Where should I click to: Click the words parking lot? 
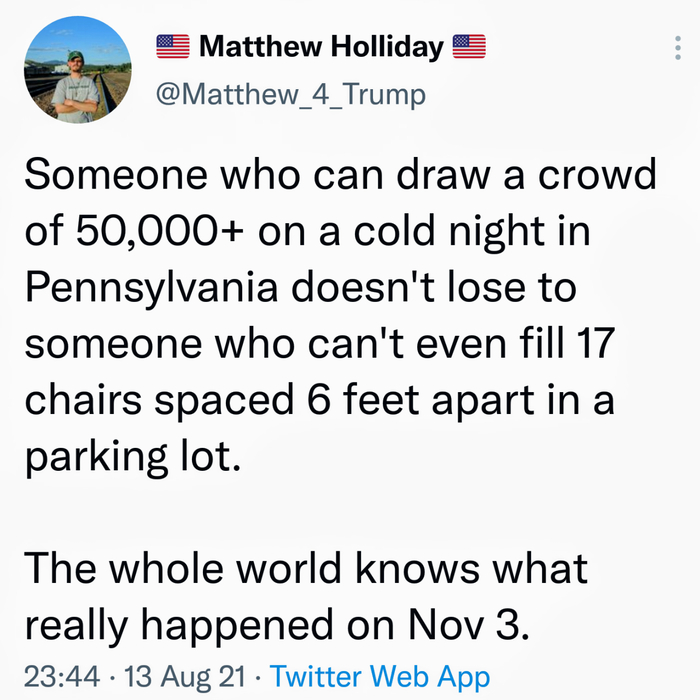pyautogui.click(x=132, y=457)
